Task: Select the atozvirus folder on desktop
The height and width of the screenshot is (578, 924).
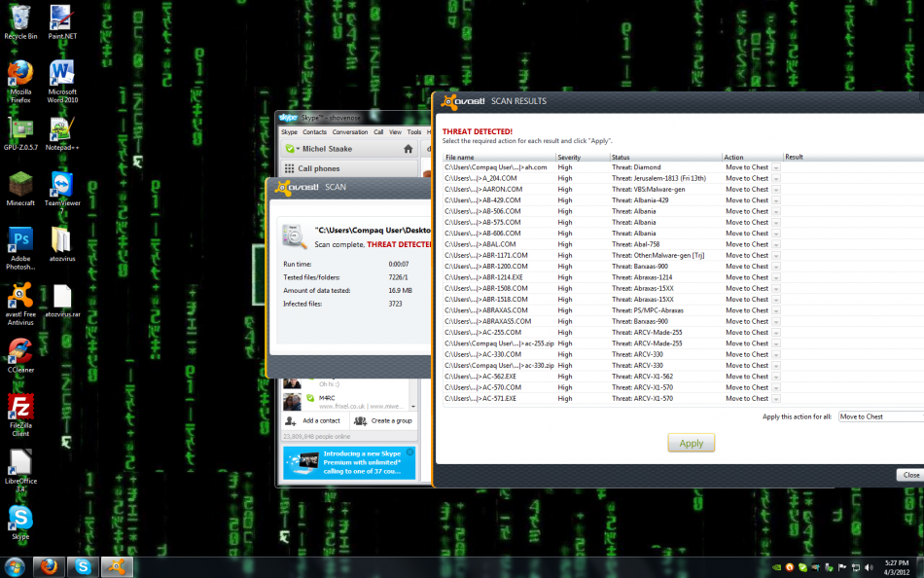Action: tap(62, 244)
